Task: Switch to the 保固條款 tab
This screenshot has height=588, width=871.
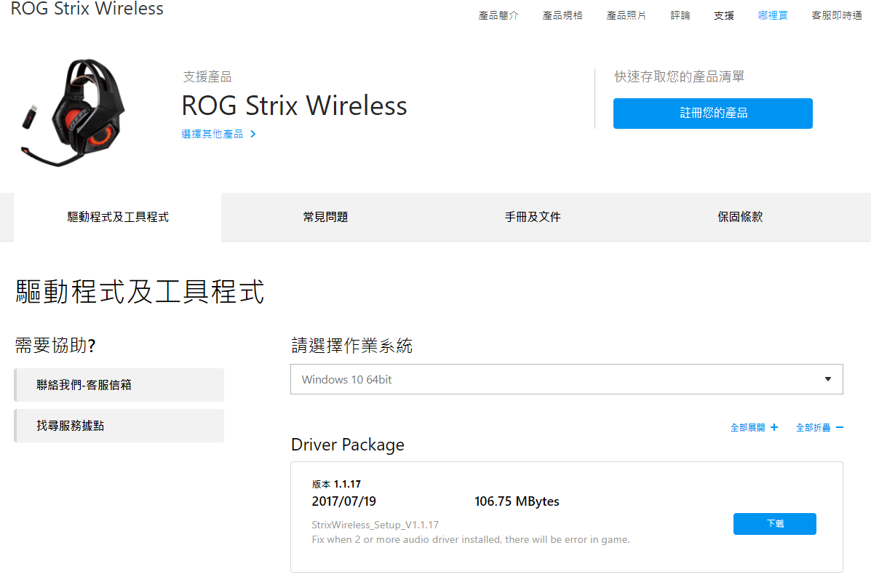Action: pyautogui.click(x=740, y=218)
